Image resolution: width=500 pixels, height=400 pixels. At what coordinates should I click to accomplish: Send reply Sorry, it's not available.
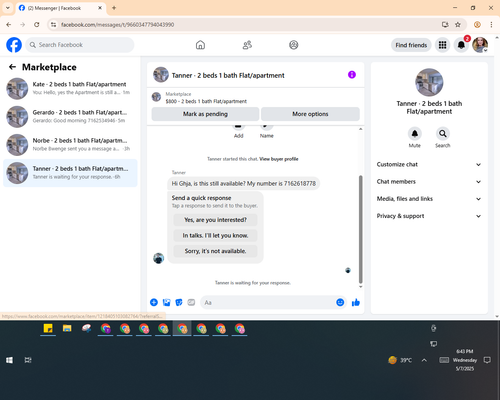[215, 251]
